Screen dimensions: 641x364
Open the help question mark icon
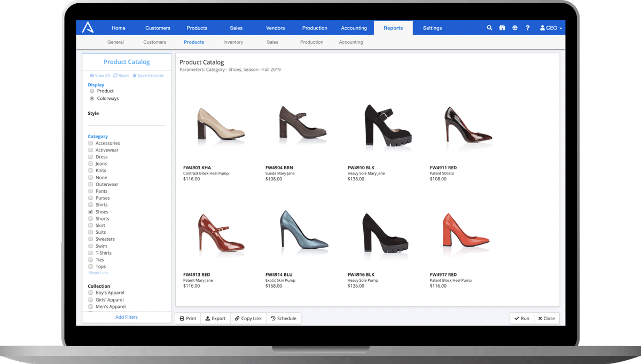[x=527, y=28]
